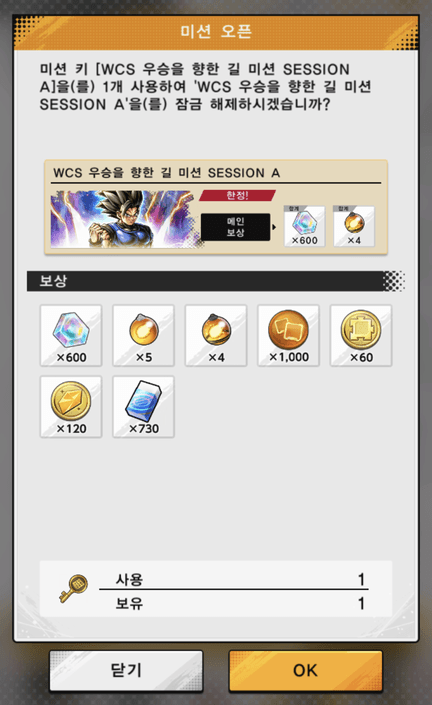Screen dimensions: 432x705
Task: Tap the 미션 오픈 title bar
Action: click(x=216, y=32)
